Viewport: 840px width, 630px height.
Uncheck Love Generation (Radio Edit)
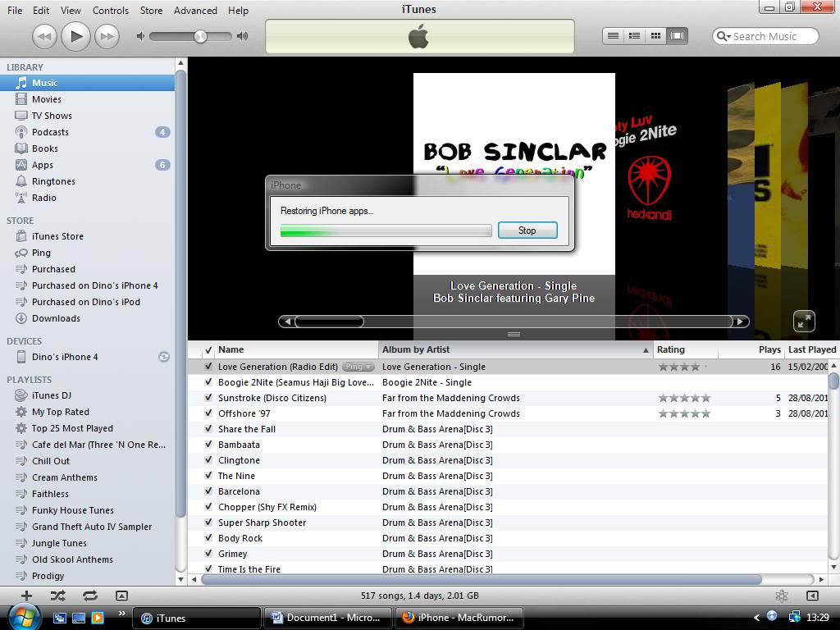[x=208, y=367]
